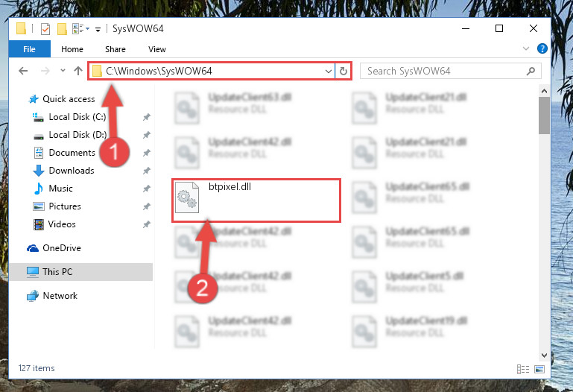Viewport: 573px width, 392px height.
Task: Open the Customize Quick Access Toolbar dropdown
Action: click(98, 29)
